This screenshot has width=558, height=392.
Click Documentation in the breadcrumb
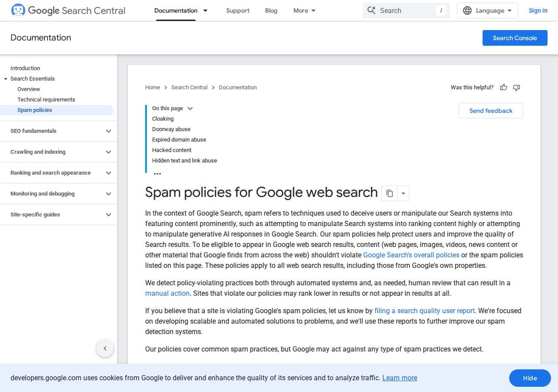pyautogui.click(x=238, y=88)
